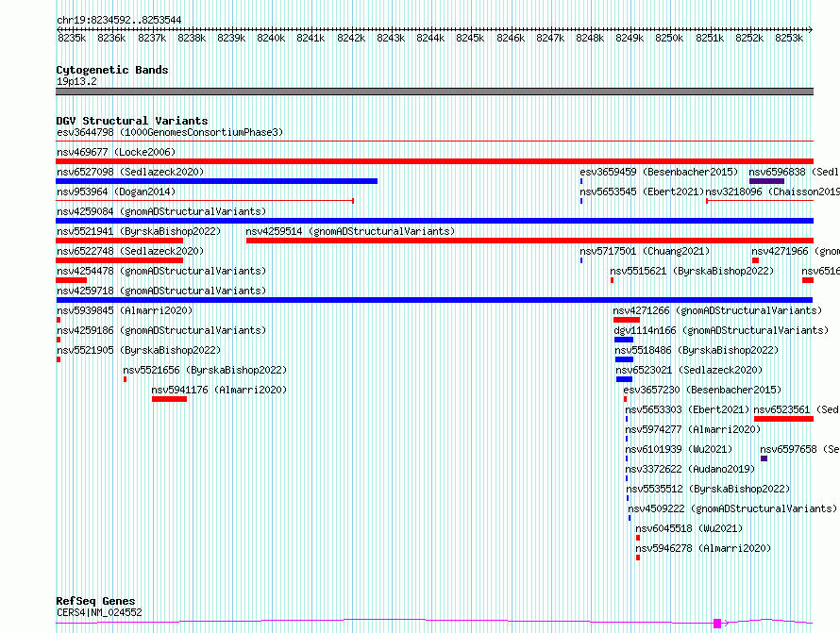Click nsv4254478 gnomAD variant label
This screenshot has height=633, width=840.
pos(161,271)
